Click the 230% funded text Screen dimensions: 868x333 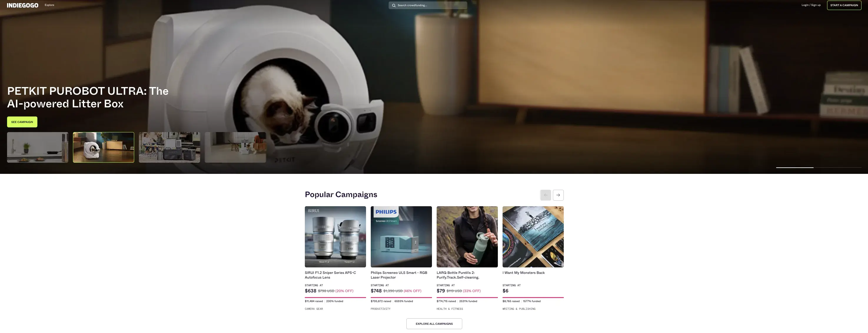click(335, 301)
